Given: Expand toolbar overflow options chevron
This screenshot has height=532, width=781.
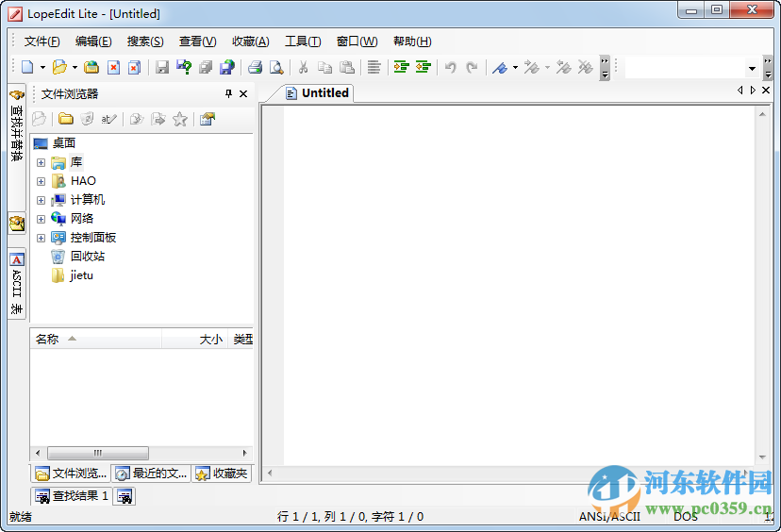Looking at the screenshot, I should click(x=605, y=68).
